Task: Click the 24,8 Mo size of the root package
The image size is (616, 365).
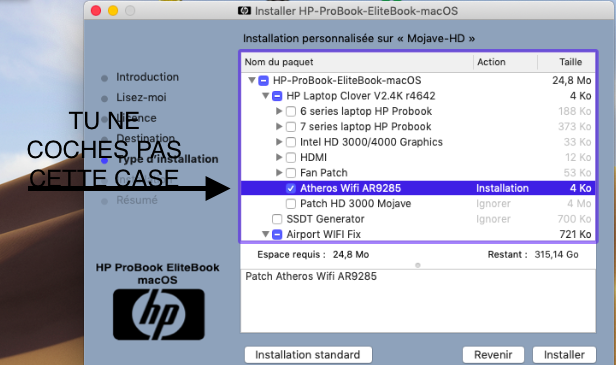Action: pos(572,81)
